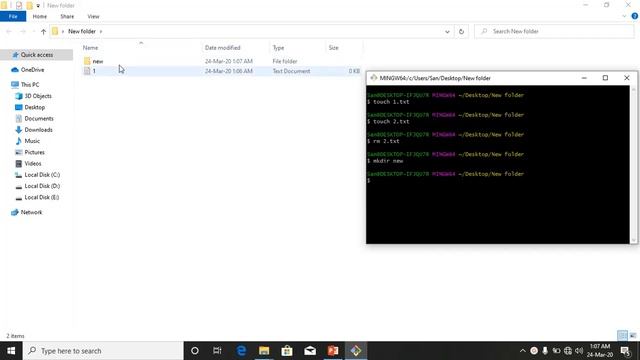The width and height of the screenshot is (640, 360).
Task: Open OneDrive in the navigation pane
Action: point(32,70)
